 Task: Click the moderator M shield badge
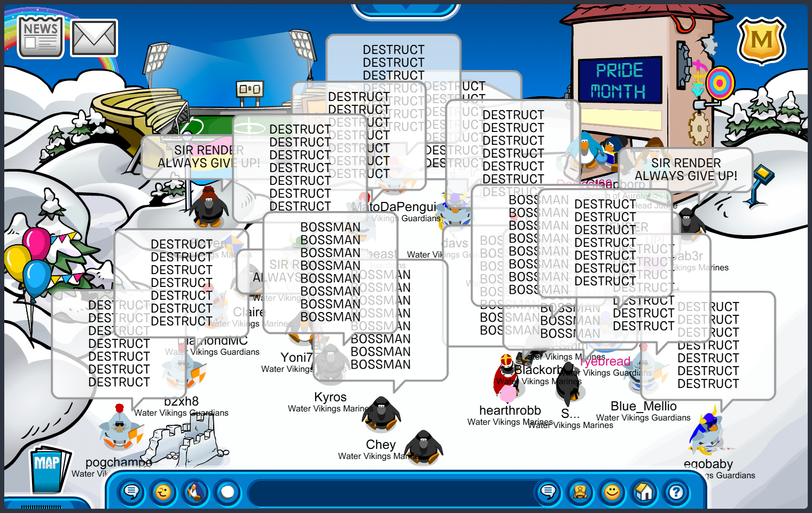point(761,41)
